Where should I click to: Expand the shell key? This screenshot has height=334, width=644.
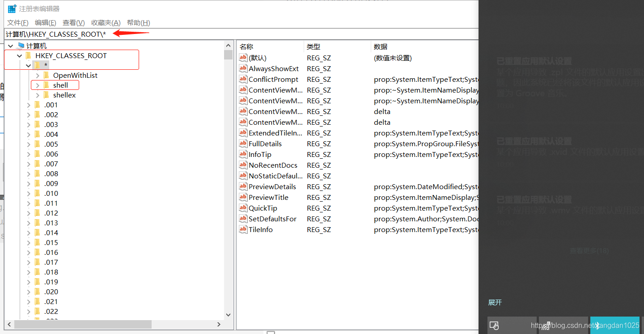click(x=38, y=85)
